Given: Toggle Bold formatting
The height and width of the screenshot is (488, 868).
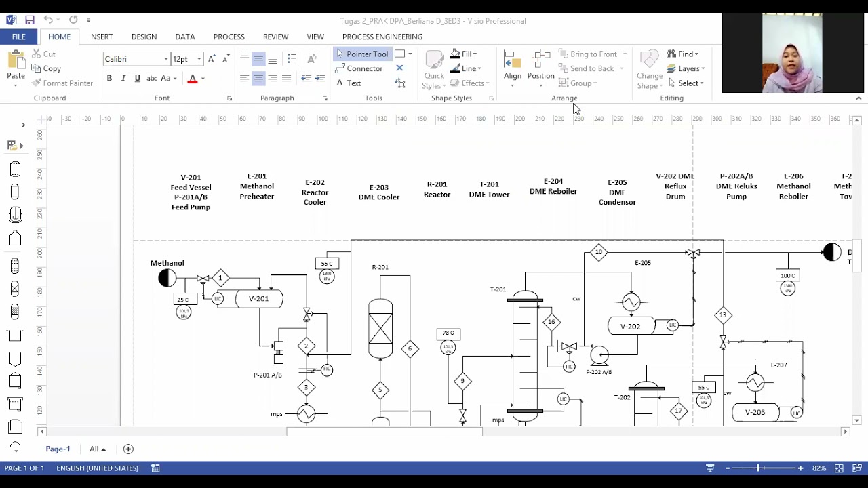Looking at the screenshot, I should (109, 79).
